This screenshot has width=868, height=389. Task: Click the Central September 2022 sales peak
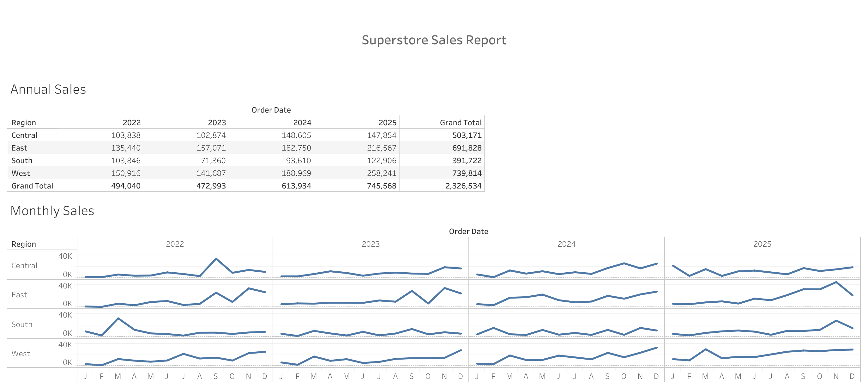[x=216, y=259]
